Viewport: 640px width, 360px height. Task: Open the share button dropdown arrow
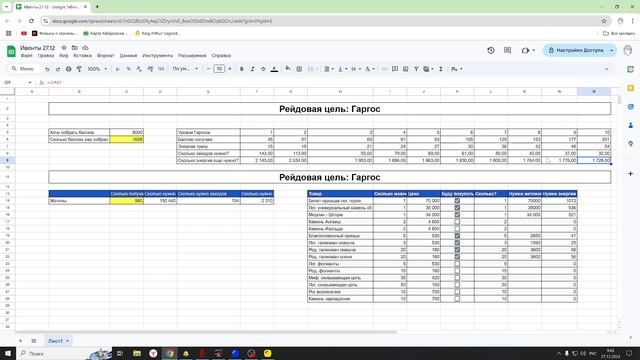611,50
